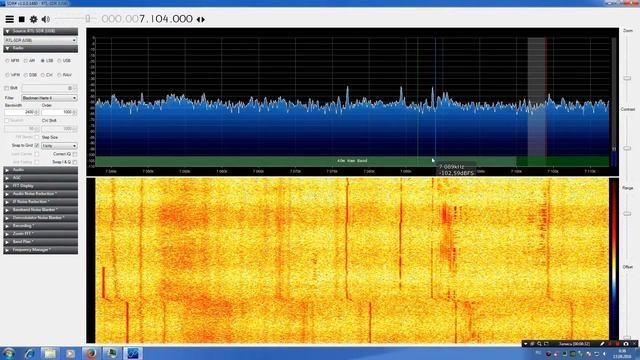
Task: Open the Step Size dropdown
Action: coord(59,146)
